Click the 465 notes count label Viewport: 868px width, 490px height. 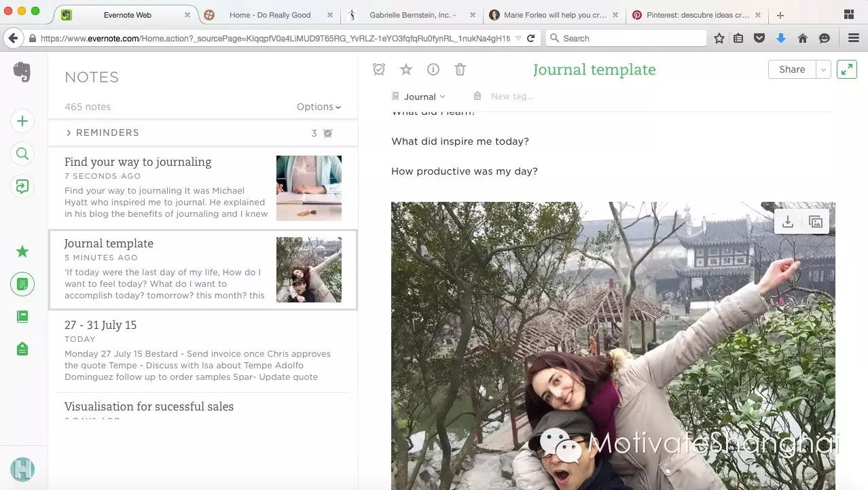point(88,107)
